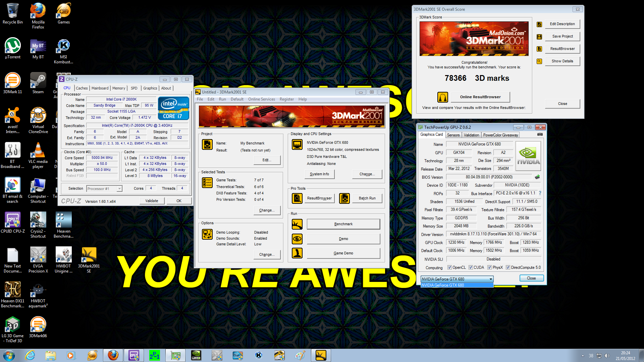Click the Save Project floppy icon
644x362 pixels.
pyautogui.click(x=539, y=37)
